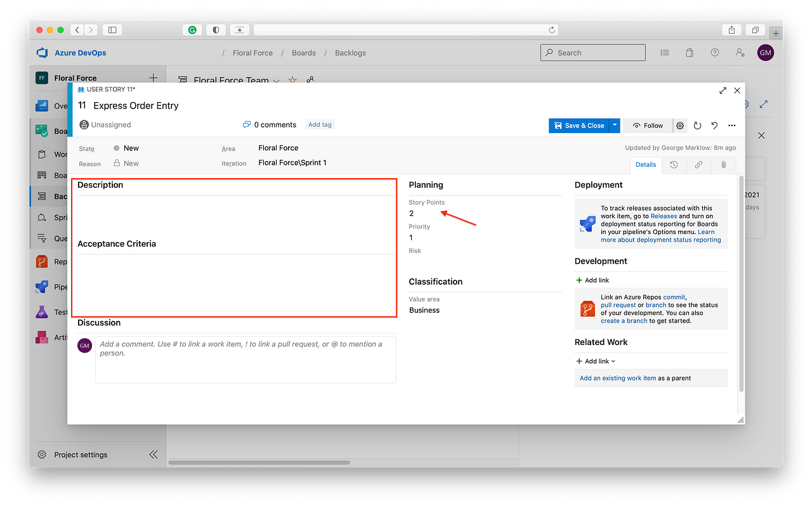This screenshot has height=506, width=812.
Task: Open the Floral Force Team selector
Action: tap(235, 81)
